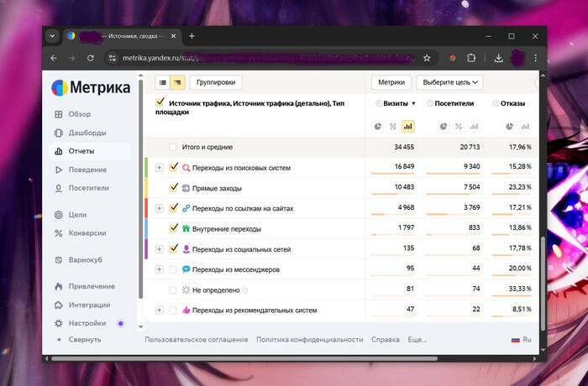The width and height of the screenshot is (588, 386).
Task: Expand the Переходы из социальных сетей row
Action: pyautogui.click(x=159, y=249)
